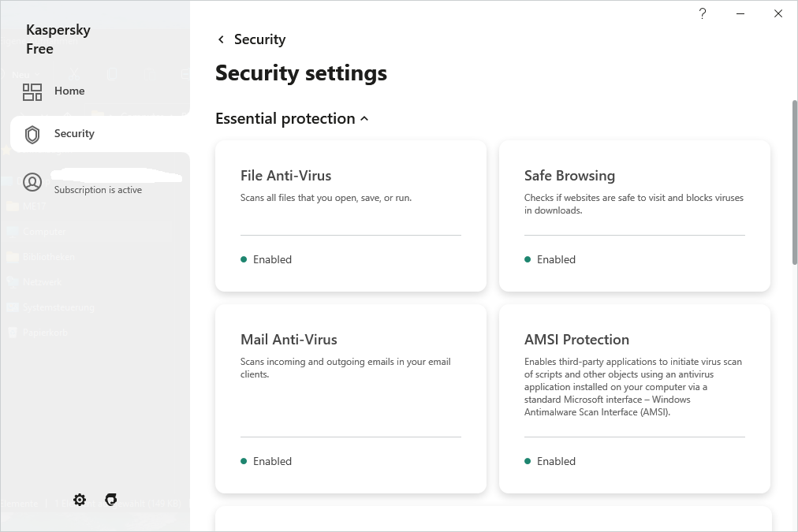Open help with the question mark icon
The width and height of the screenshot is (798, 532).
point(703,13)
